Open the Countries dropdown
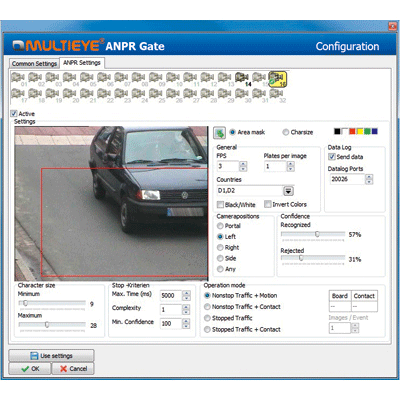The width and height of the screenshot is (400, 400). pyautogui.click(x=288, y=191)
